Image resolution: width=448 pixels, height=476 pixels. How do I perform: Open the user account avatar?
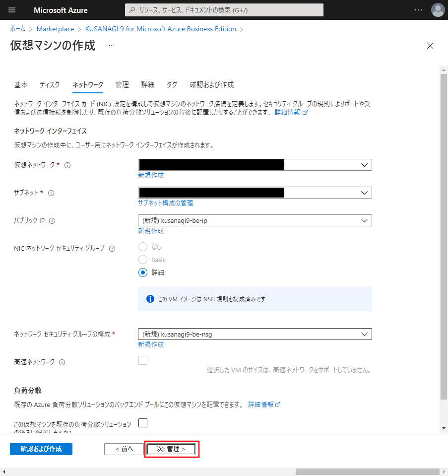[x=438, y=10]
